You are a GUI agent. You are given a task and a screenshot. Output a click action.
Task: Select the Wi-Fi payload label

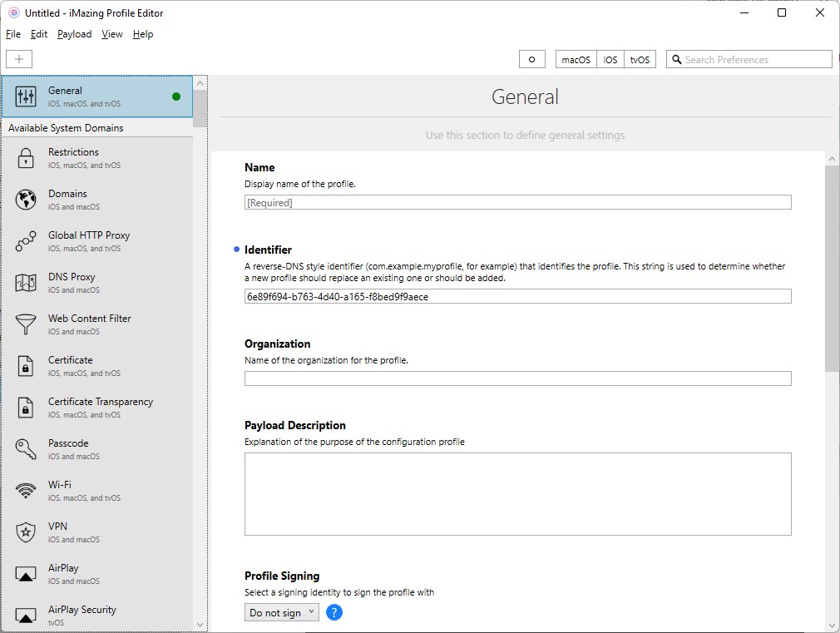coord(59,485)
